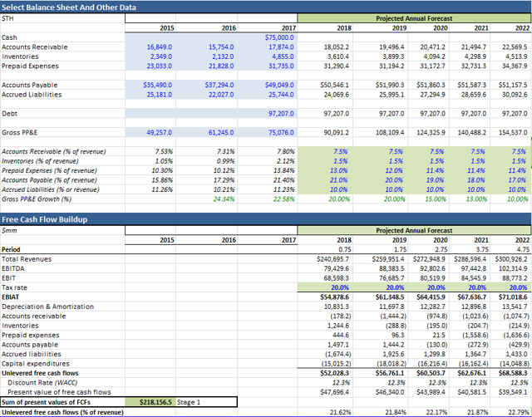
Task: Select the 2017 Cash cell showing $75,000.0
Action: (278, 37)
